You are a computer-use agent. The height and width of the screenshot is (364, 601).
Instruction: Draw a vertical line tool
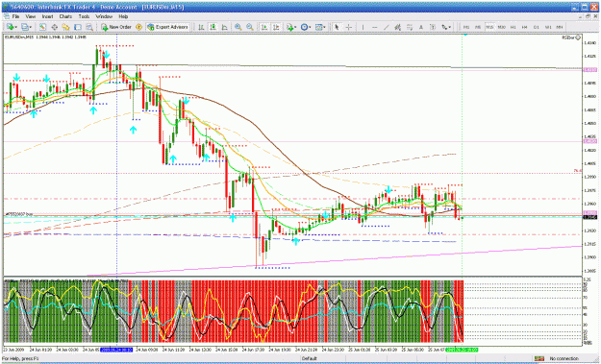363,27
